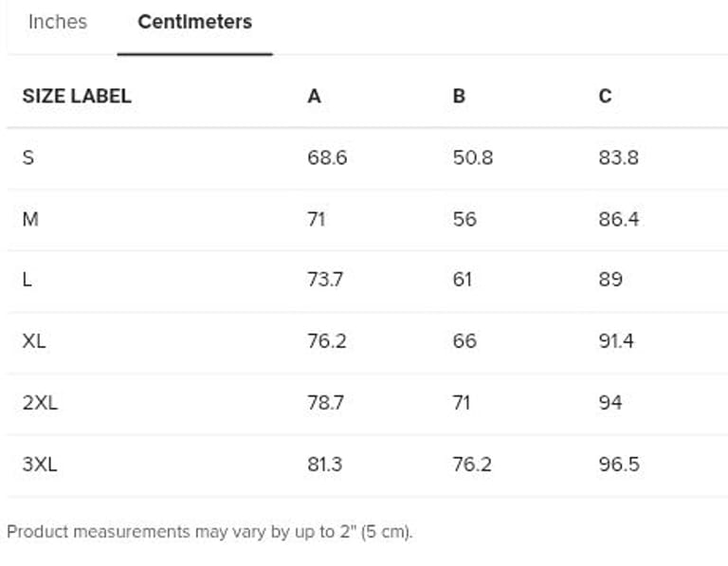Click the 50.8 measurement cell
The height and width of the screenshot is (566, 728).
473,157
